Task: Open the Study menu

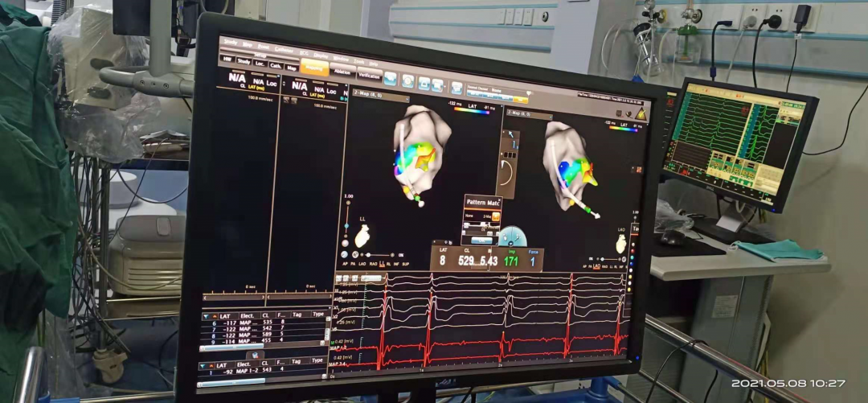Action: (x=231, y=42)
